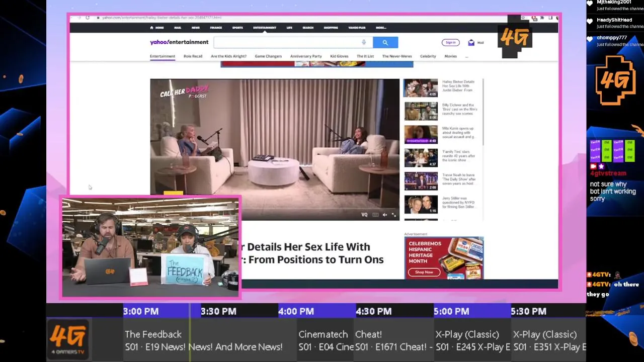Select the underlined Entertainment sub-tab
This screenshot has width=644, height=362.
point(163,56)
